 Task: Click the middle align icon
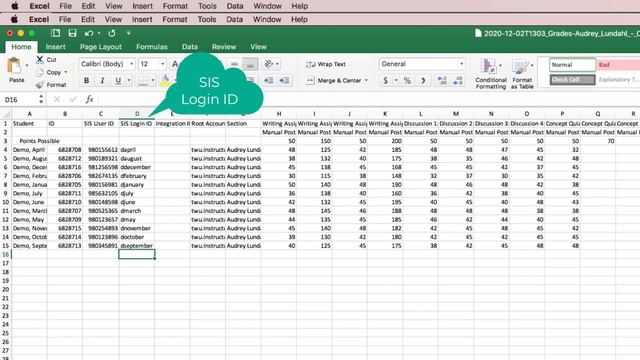[x=234, y=64]
